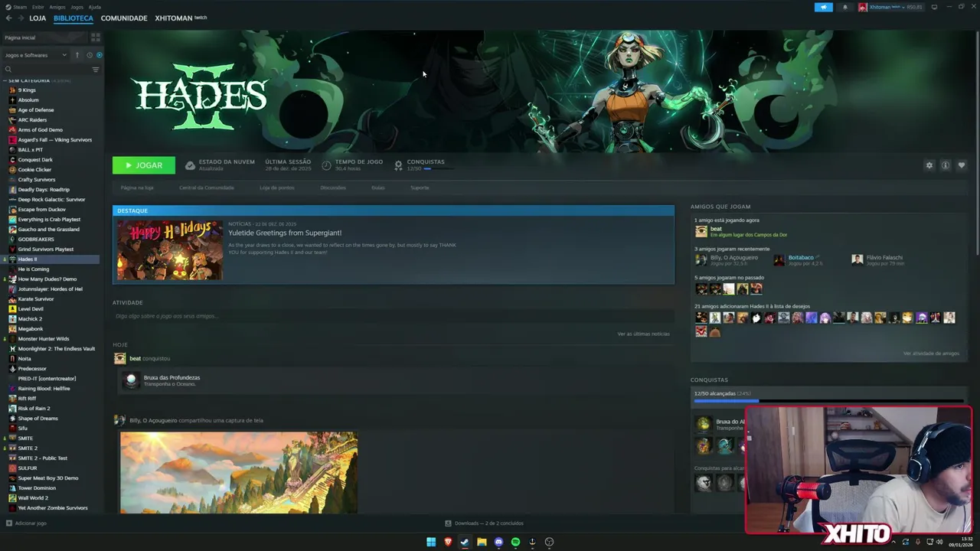Screen dimensions: 980x551
Task: Open the Discussões link
Action: 333,187
